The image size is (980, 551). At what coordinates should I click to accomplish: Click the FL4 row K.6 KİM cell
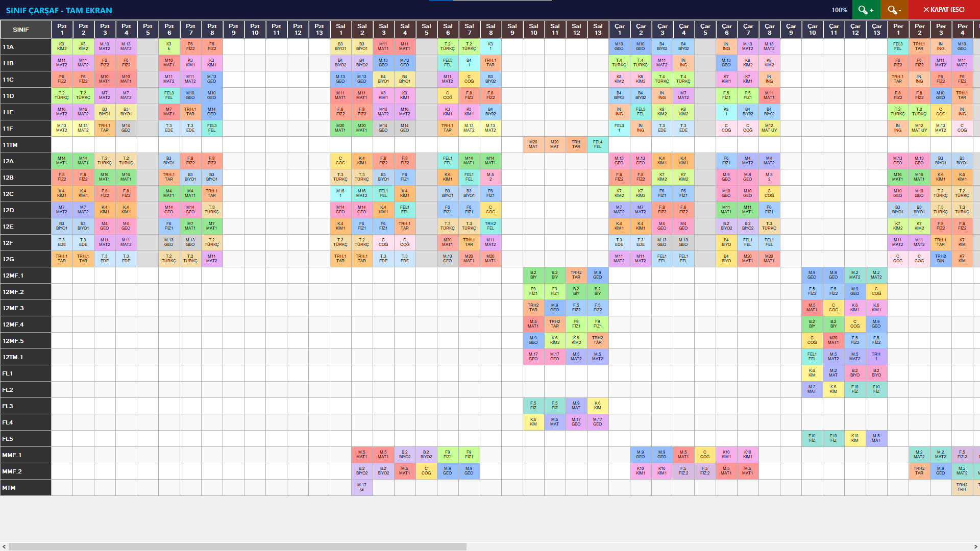coord(533,422)
